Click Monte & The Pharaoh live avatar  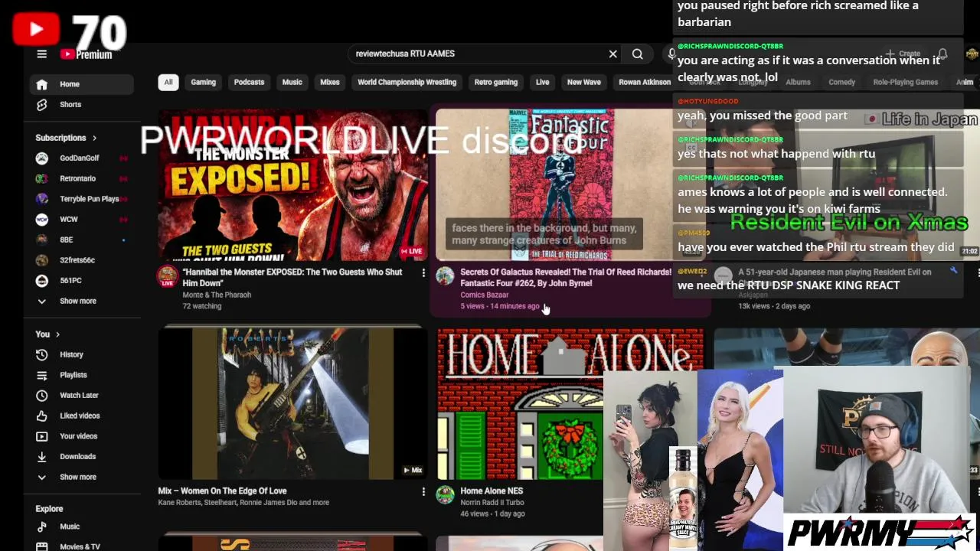pyautogui.click(x=168, y=276)
